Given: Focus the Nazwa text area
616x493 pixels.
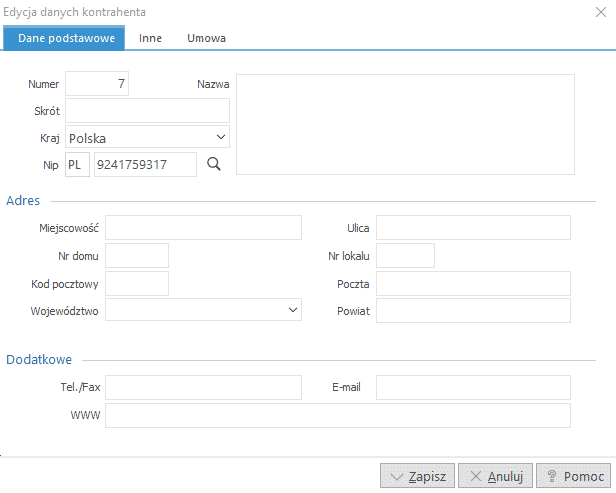Looking at the screenshot, I should [405, 125].
